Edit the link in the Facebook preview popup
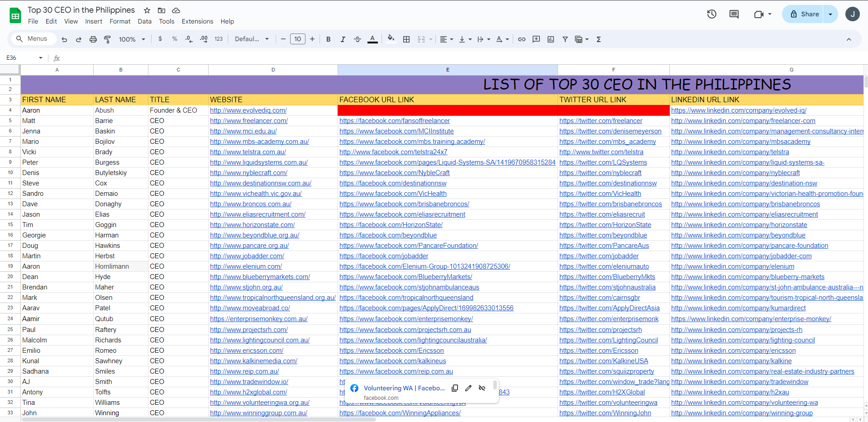The height and width of the screenshot is (422, 868). click(x=468, y=388)
